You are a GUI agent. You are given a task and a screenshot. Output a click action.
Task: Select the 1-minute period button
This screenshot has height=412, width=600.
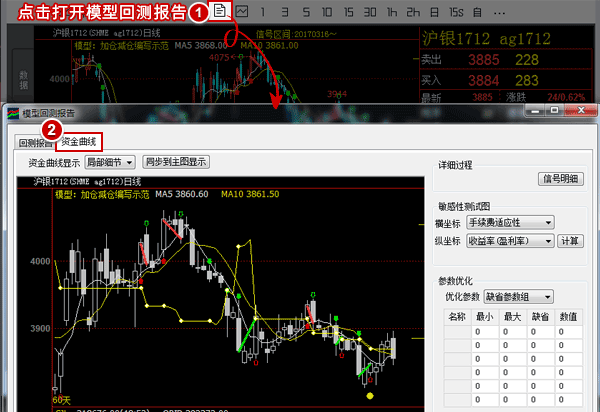263,12
